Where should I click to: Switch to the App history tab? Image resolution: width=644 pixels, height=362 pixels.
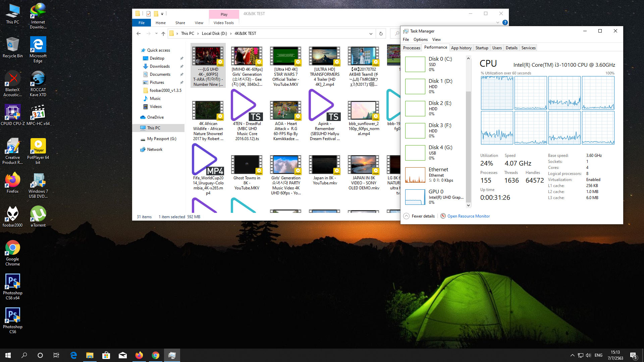pos(461,48)
